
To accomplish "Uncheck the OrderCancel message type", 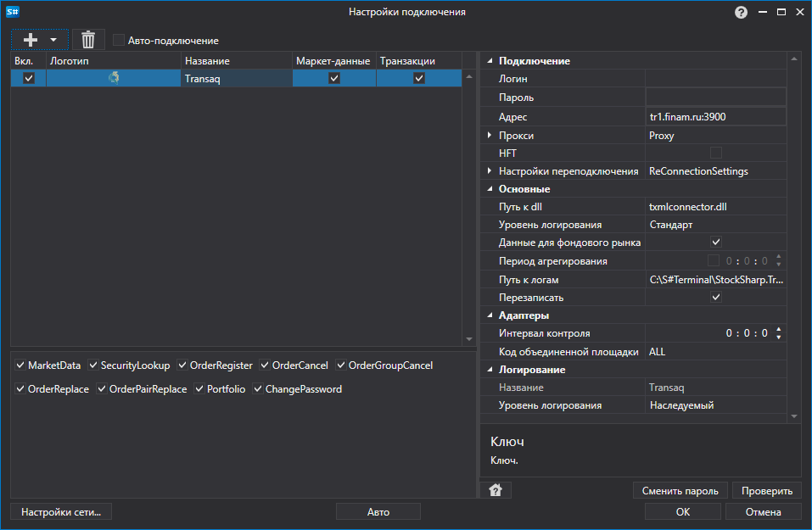I will (265, 365).
